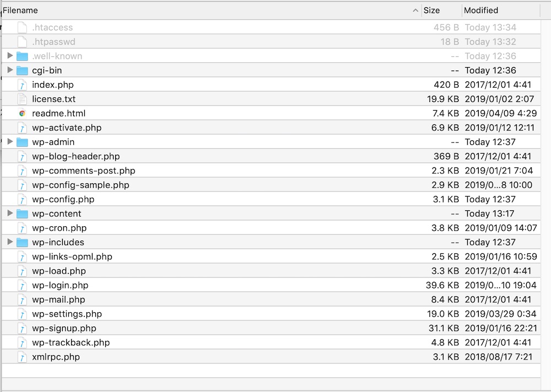Click the .htpasswd file icon
Viewport: 551px width, 392px height.
[x=22, y=42]
